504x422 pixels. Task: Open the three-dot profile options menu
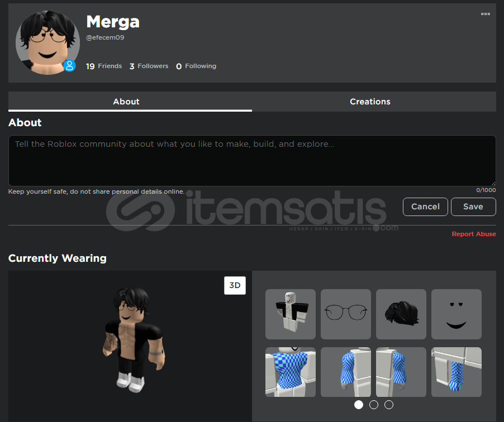[486, 14]
